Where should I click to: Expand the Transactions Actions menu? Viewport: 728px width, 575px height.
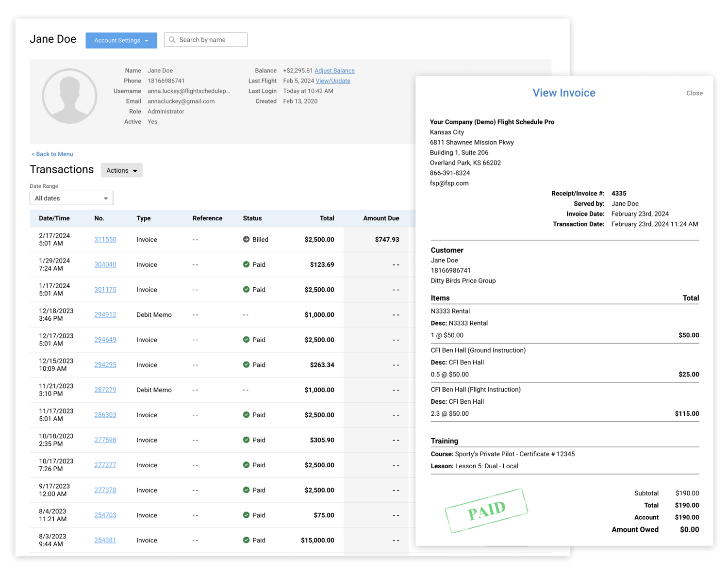122,170
